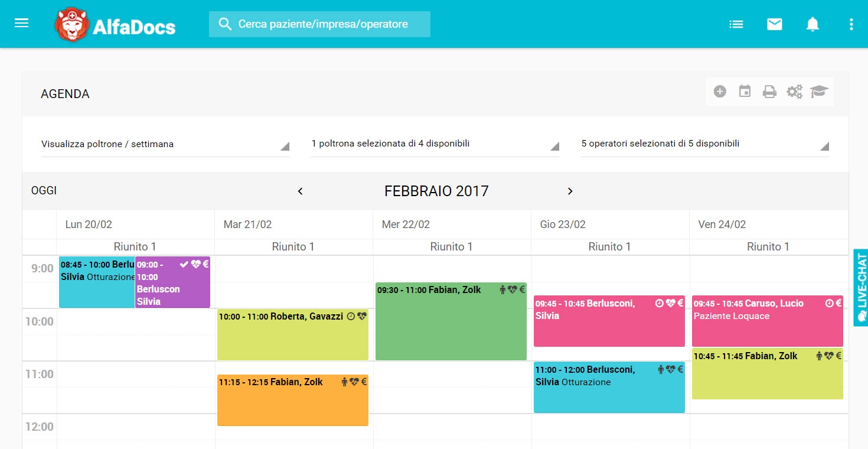Open the calendar date picker icon
868x449 pixels.
pos(745,92)
